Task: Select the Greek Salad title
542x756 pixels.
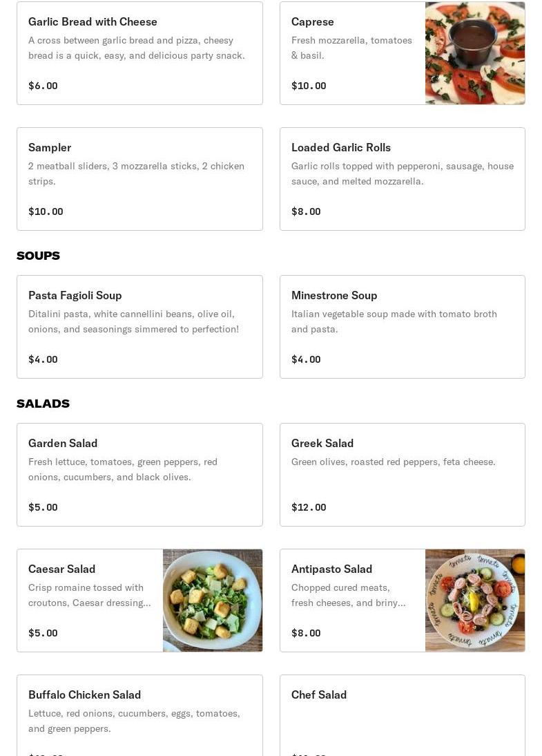Action: pos(322,444)
